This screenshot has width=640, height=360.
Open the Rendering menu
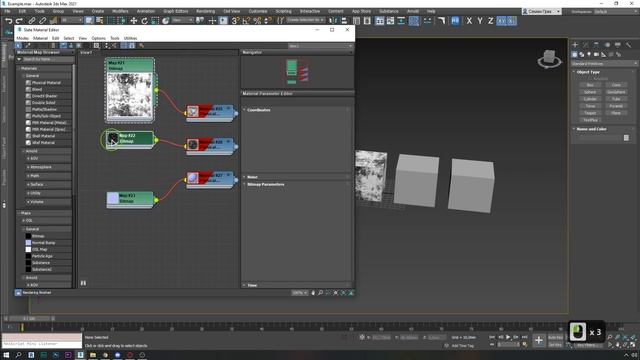point(206,11)
